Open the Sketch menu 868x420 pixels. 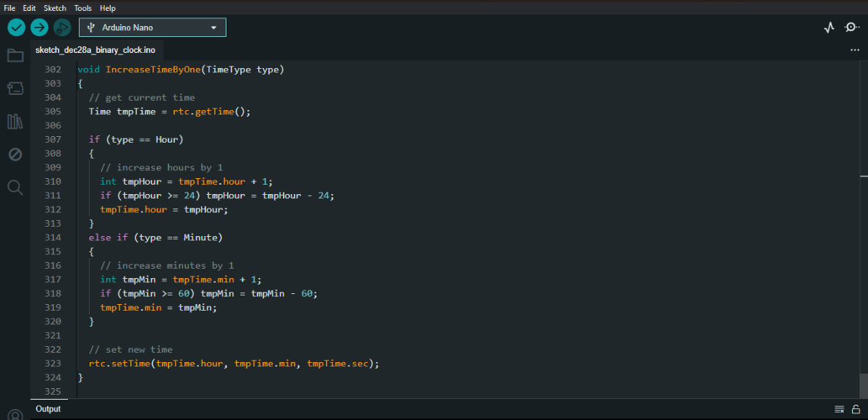55,8
